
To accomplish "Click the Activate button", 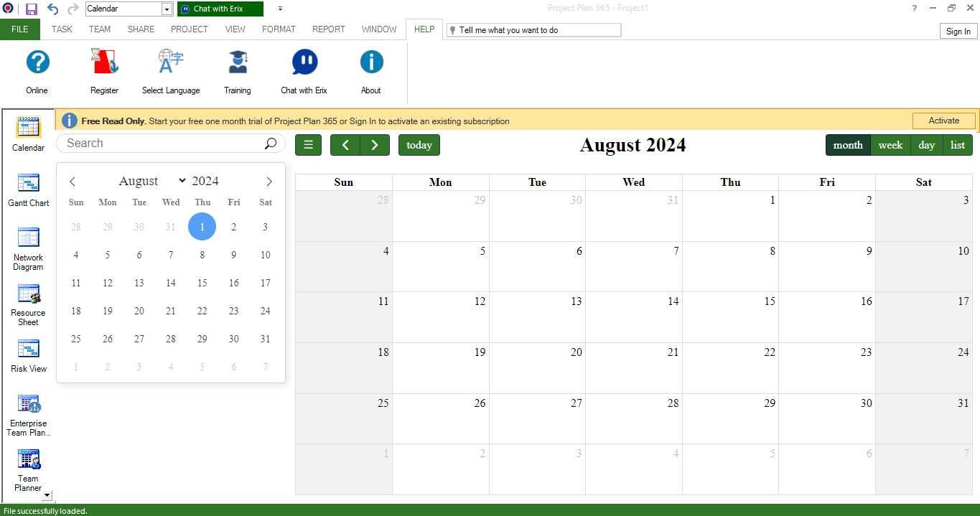I will [943, 120].
